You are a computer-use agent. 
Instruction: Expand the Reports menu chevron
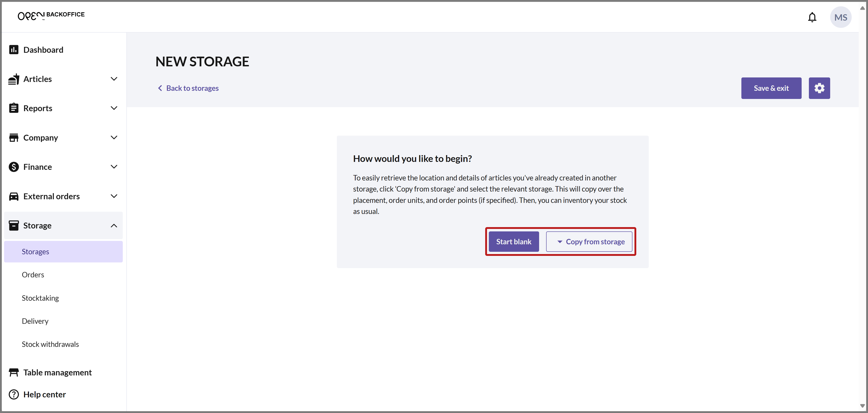click(x=114, y=108)
